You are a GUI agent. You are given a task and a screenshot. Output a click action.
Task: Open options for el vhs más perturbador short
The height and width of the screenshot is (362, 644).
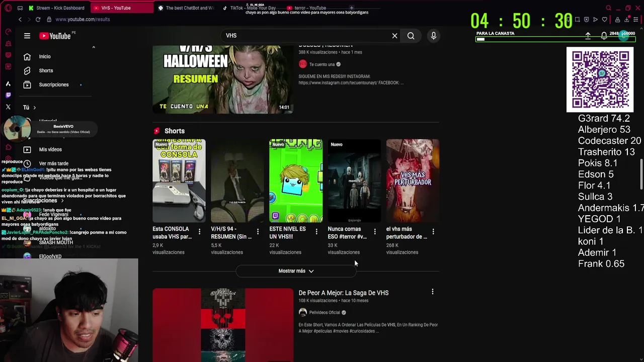433,232
